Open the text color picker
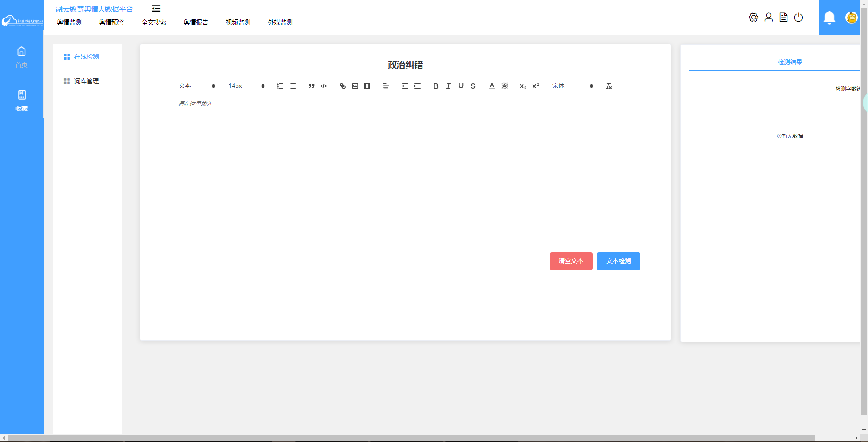Image resolution: width=868 pixels, height=442 pixels. tap(492, 86)
